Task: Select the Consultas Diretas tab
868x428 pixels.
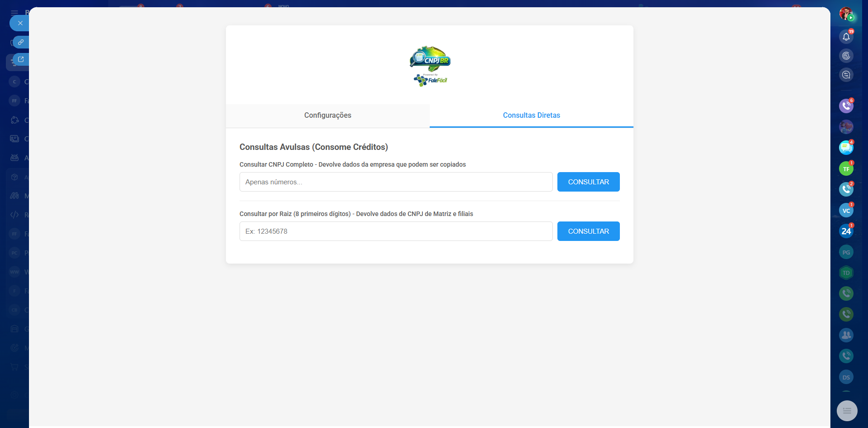Action: click(x=531, y=115)
